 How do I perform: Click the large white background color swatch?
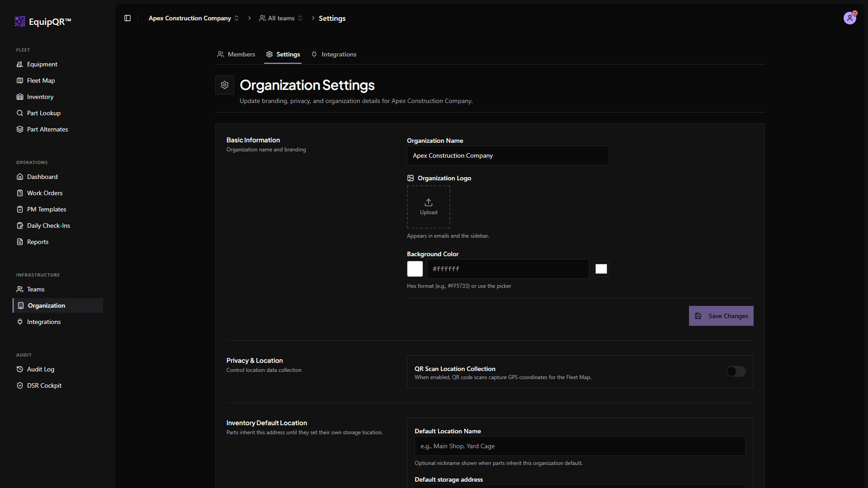415,269
